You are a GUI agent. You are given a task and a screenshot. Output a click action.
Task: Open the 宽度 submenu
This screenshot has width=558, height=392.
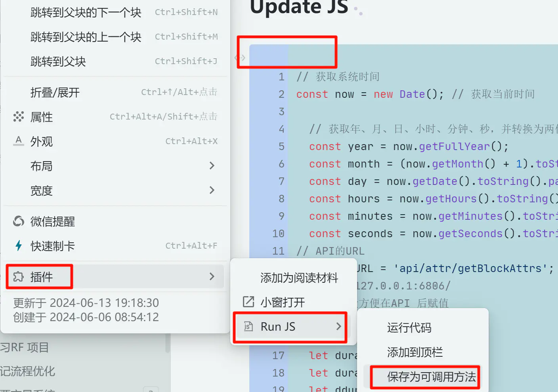(115, 190)
